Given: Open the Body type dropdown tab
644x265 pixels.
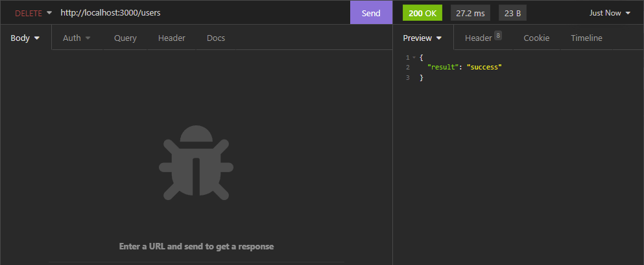Looking at the screenshot, I should point(25,38).
